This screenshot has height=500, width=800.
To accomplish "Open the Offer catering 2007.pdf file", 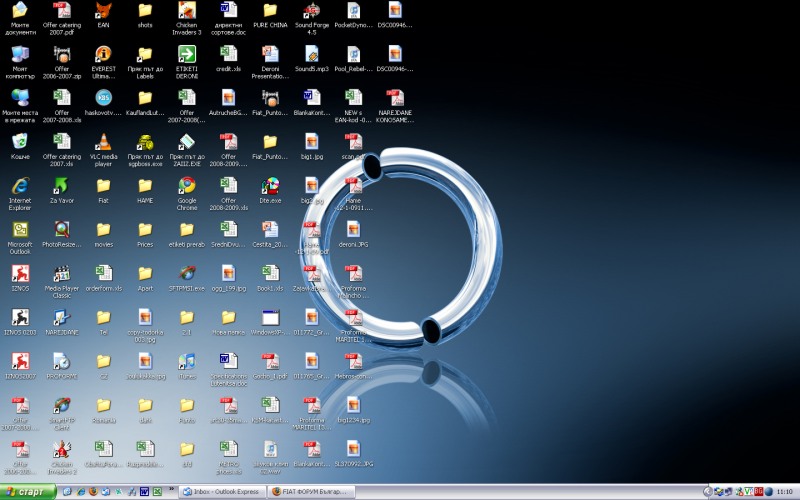I will (62, 10).
